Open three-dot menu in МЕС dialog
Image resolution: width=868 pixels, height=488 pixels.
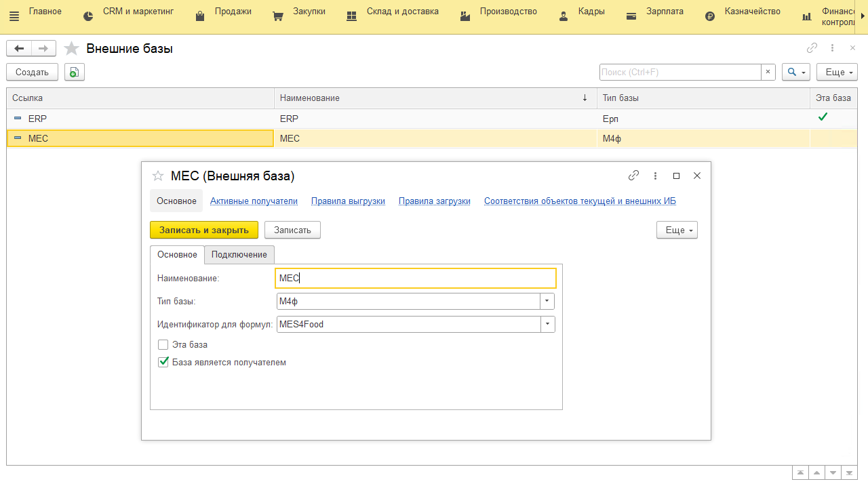coord(655,176)
